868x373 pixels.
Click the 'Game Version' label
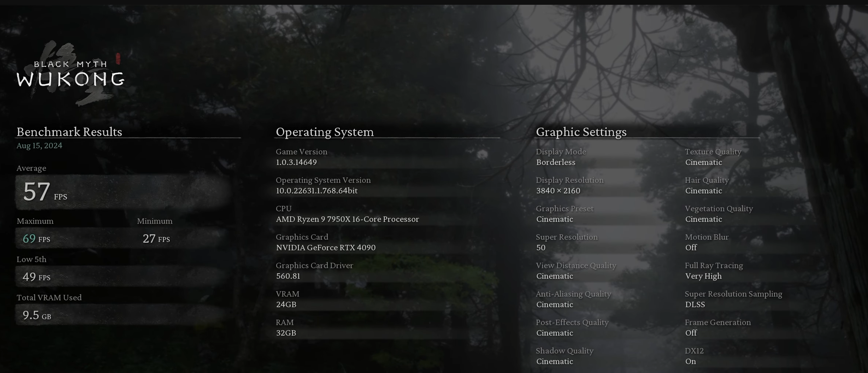301,152
